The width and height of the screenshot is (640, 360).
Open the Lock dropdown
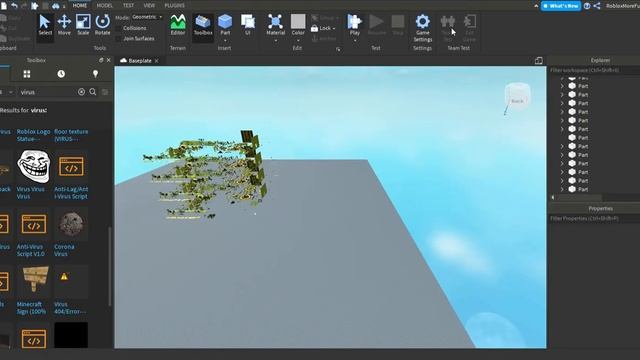(x=323, y=28)
